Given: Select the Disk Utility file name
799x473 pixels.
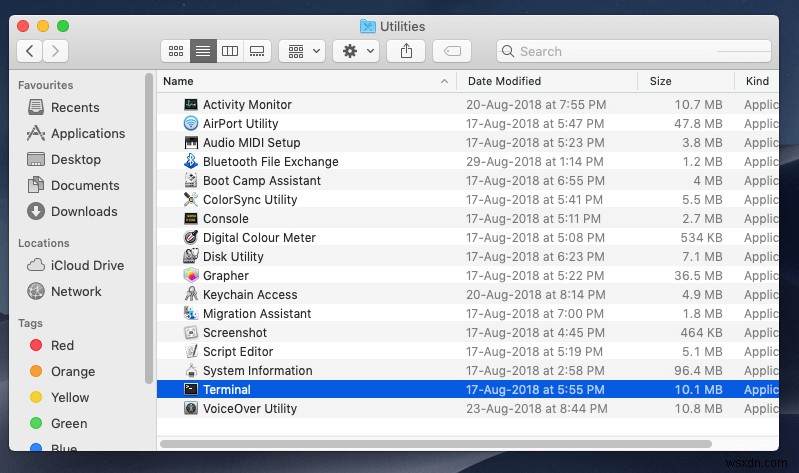Looking at the screenshot, I should pos(233,257).
